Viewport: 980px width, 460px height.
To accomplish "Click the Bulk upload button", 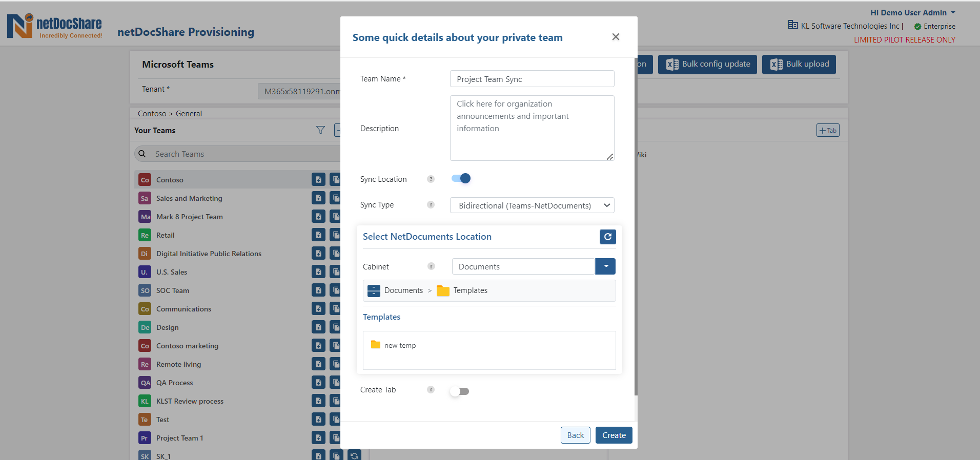I will 799,65.
